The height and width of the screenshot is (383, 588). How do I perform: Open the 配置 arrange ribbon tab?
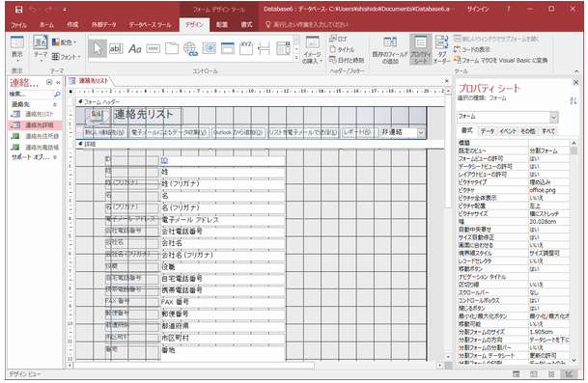[x=222, y=25]
